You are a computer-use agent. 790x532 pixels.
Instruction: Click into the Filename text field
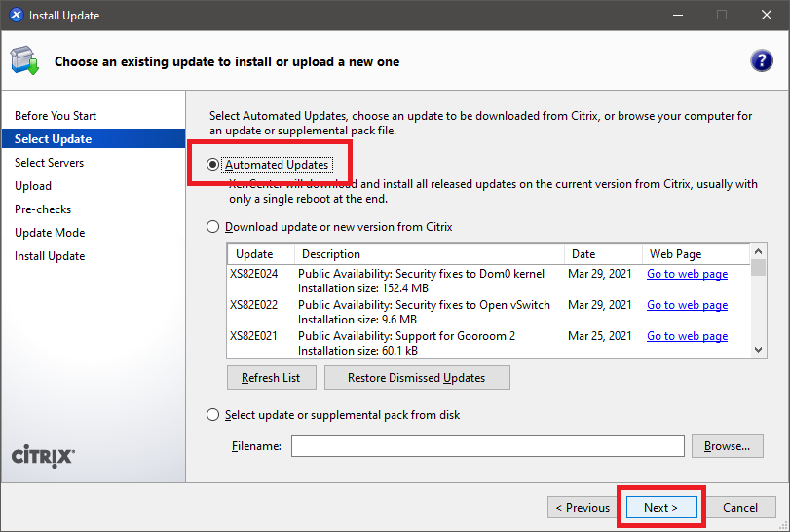click(x=487, y=446)
